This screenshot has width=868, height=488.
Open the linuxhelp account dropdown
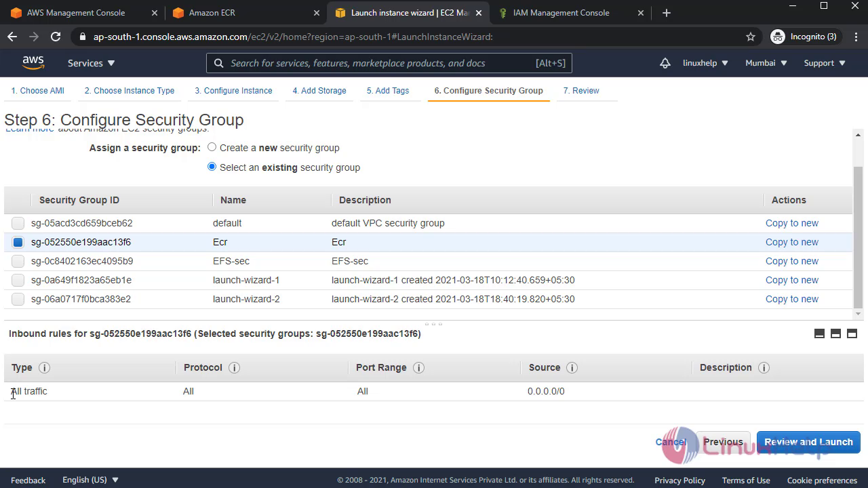(705, 63)
